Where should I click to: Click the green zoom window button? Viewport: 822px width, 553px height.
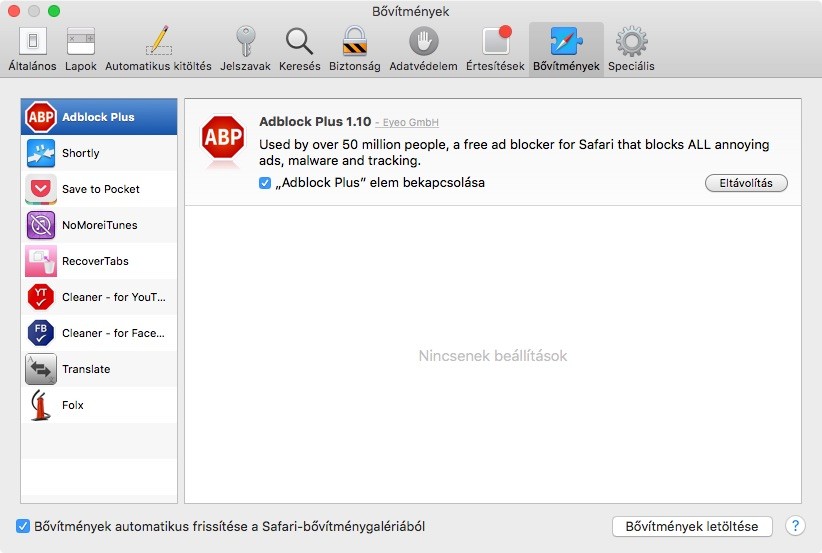coord(53,11)
